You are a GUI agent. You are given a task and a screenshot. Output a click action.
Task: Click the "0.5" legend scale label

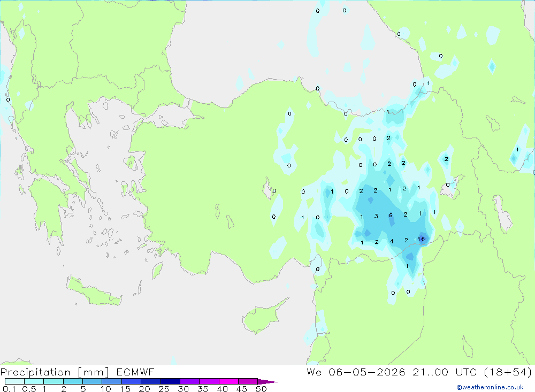coord(29,389)
